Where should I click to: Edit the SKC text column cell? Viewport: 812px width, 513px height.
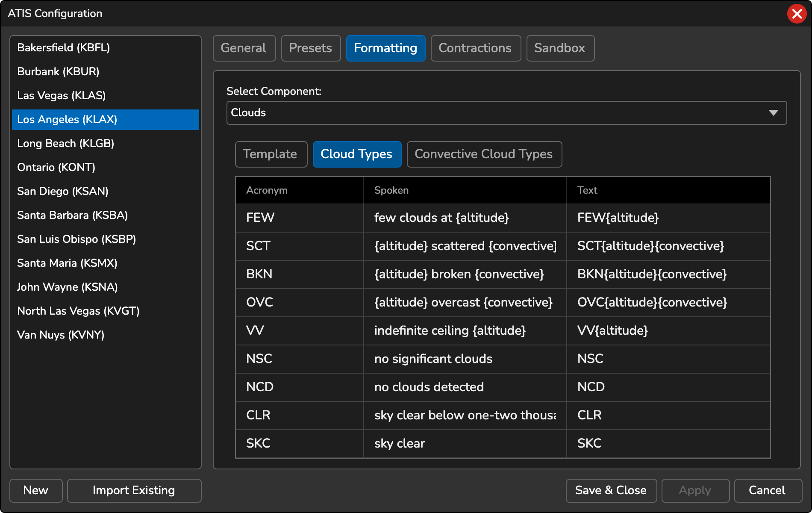click(x=668, y=444)
